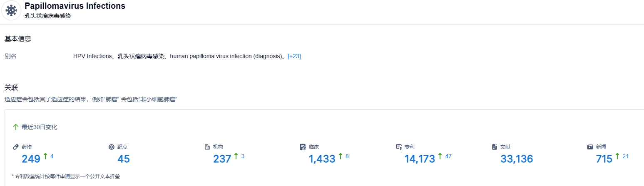Viewport: 644px width, 186px height.
Task: Click the +21 change next to news
Action: click(625, 156)
